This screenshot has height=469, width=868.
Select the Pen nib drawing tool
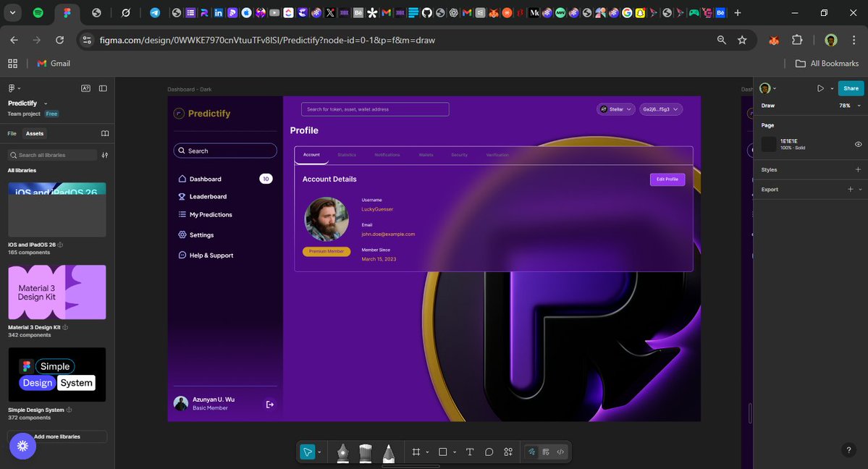(x=342, y=452)
